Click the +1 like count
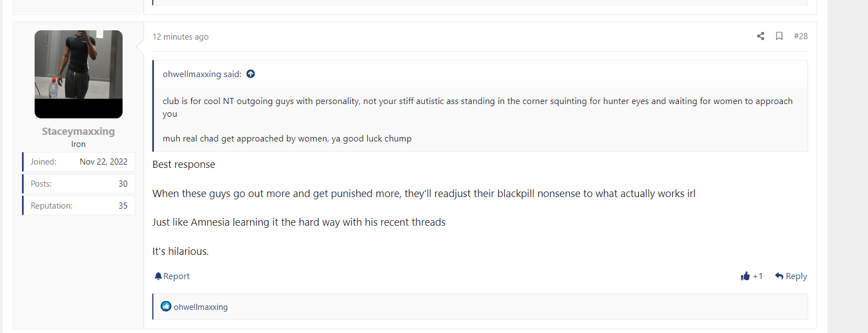Image resolution: width=868 pixels, height=333 pixels. (x=758, y=276)
